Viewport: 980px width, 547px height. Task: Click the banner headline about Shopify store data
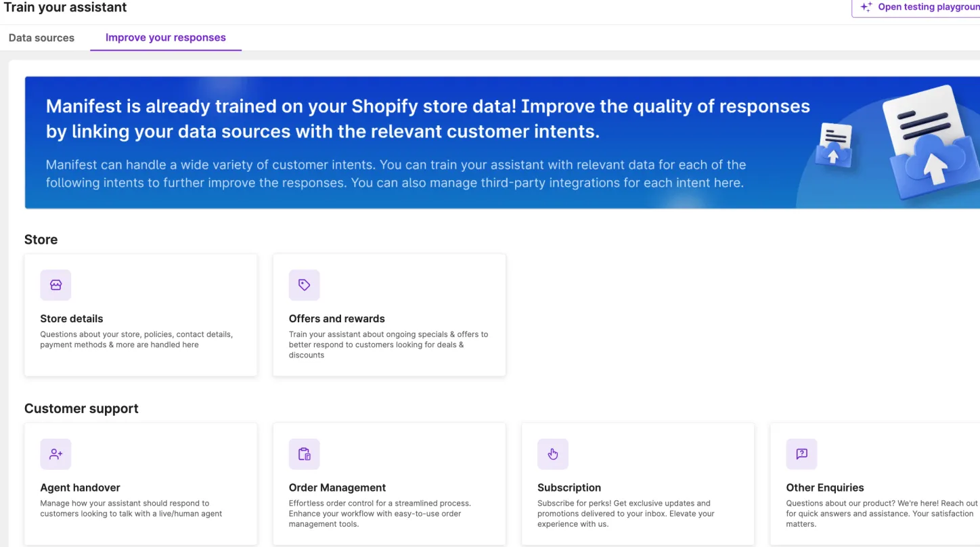(428, 118)
